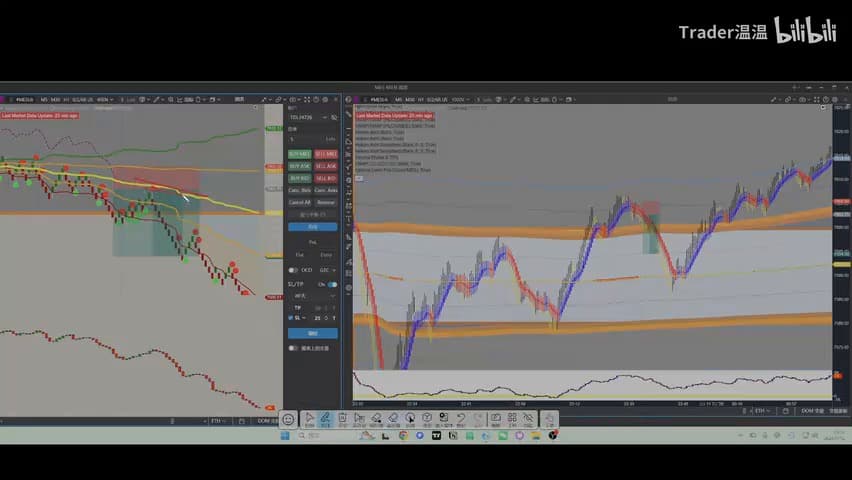Uncheck the SL checkbox
852x480 pixels.
(x=291, y=318)
